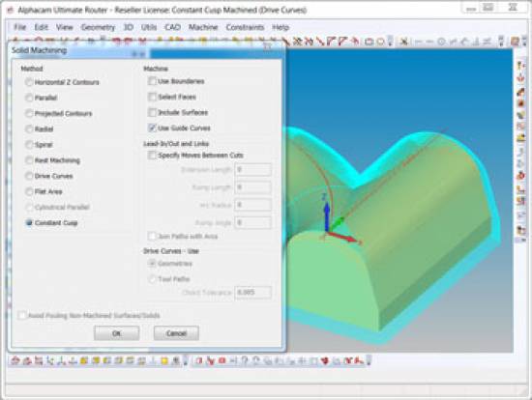Select the circle drawing icon in top toolbar
Image resolution: width=532 pixels, height=400 pixels.
tap(381, 42)
